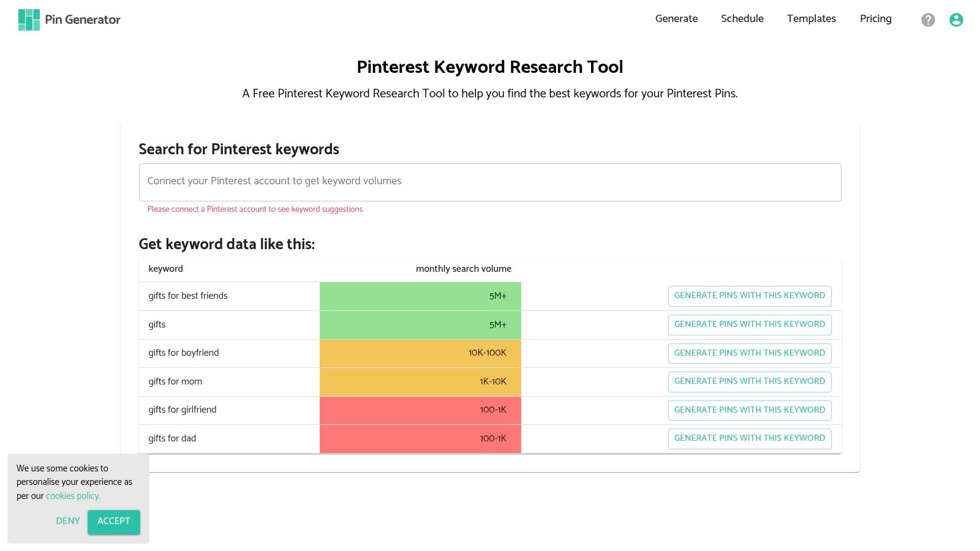Screen dimensions: 980x551
Task: Generate pins for 'gifts for girlfriend'
Action: click(749, 410)
